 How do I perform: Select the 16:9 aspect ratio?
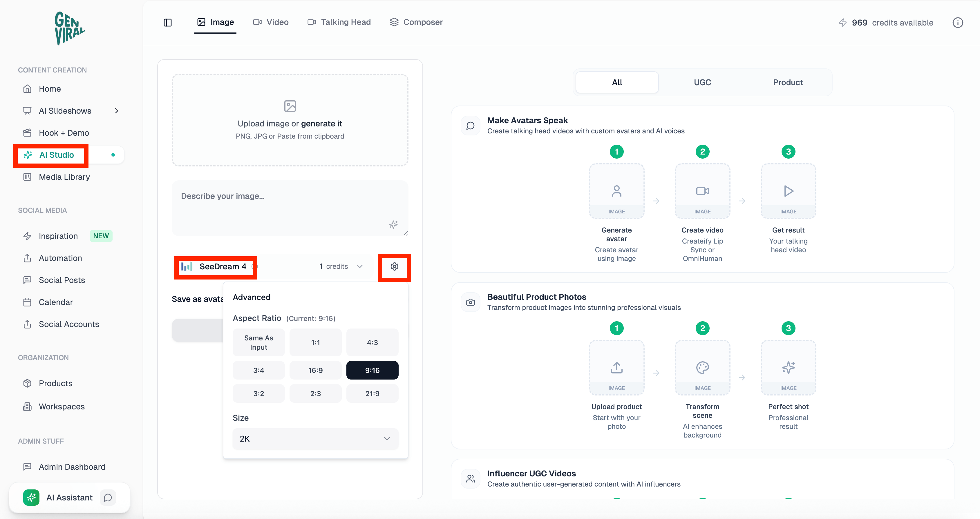coord(315,370)
